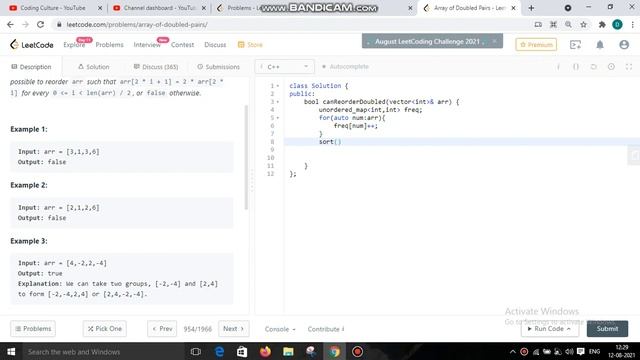Open the playground terminal icon in header
Image resolution: width=640 pixels, height=360 pixels.
575,45
